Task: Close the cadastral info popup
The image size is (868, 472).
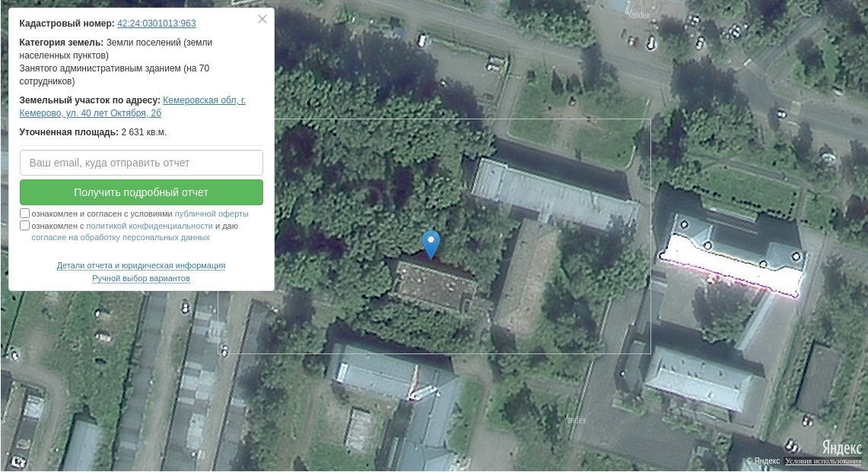Action: click(x=262, y=19)
